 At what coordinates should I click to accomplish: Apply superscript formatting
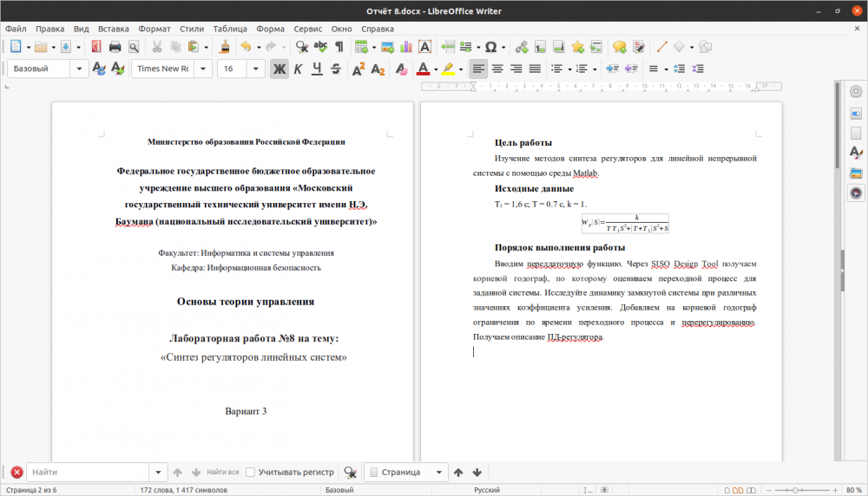tap(358, 69)
